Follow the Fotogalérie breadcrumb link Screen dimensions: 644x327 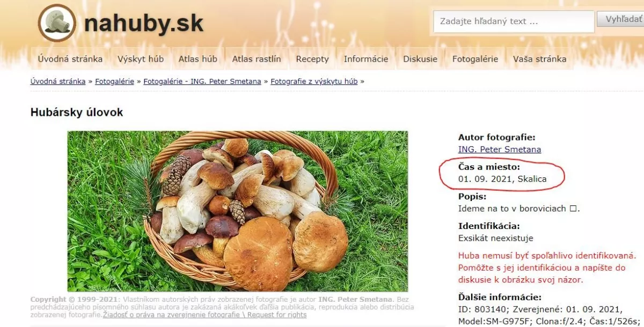tap(115, 81)
